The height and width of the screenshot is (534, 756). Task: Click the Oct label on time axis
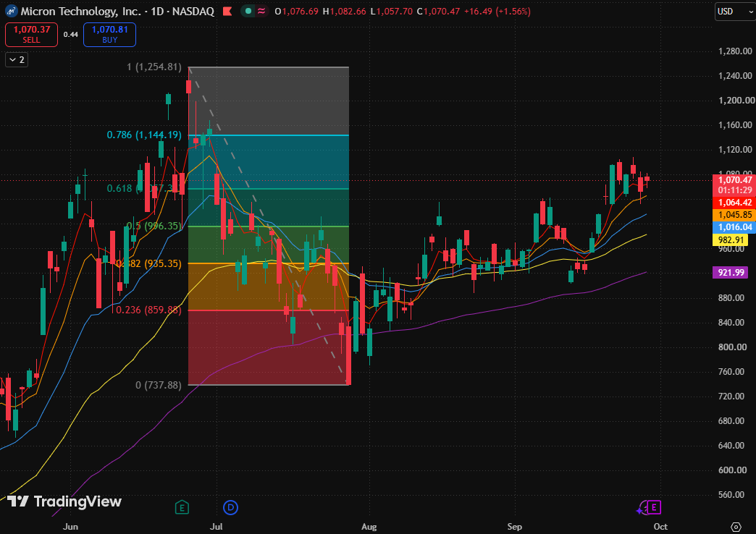tap(660, 527)
